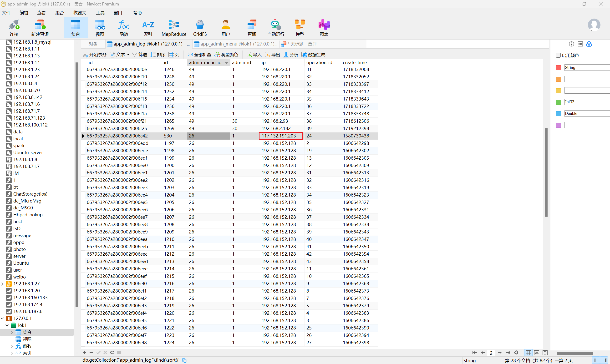This screenshot has width=610, height=364.
Task: Copy the find query statement
Action: pos(184,360)
